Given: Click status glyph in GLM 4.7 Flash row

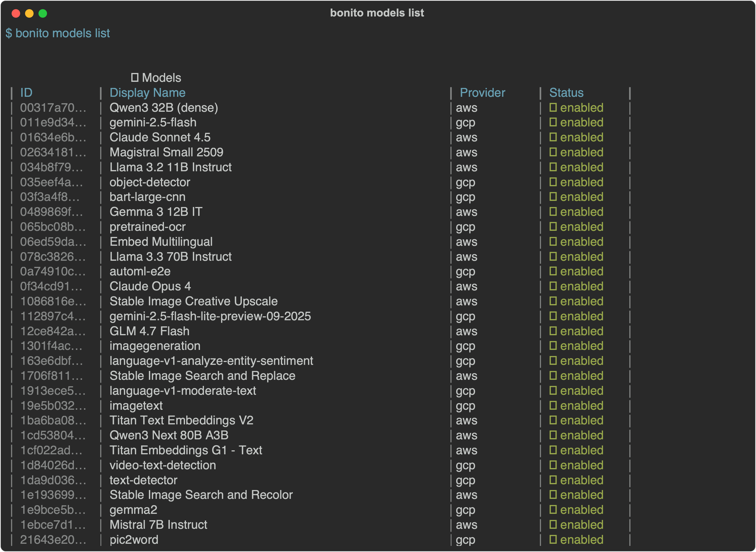Looking at the screenshot, I should point(553,331).
